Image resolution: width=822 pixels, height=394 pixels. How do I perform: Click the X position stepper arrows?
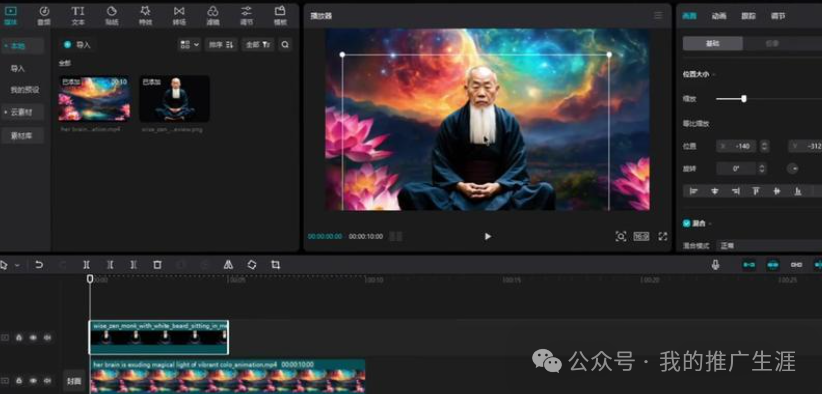pyautogui.click(x=764, y=146)
